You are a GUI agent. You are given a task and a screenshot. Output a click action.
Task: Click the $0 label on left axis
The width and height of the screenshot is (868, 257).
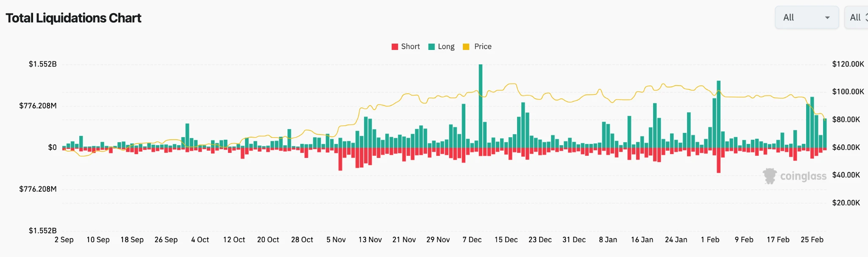tap(52, 147)
